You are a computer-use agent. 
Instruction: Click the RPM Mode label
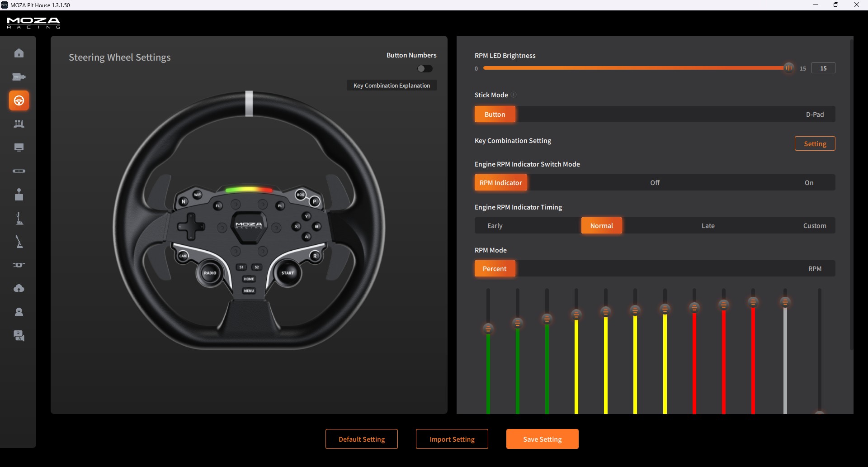coord(491,250)
